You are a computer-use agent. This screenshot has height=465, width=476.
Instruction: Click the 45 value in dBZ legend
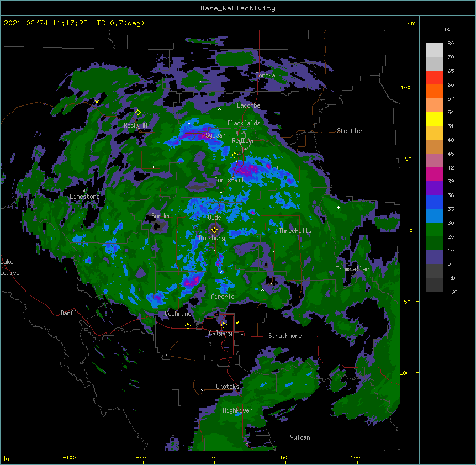(x=451, y=154)
